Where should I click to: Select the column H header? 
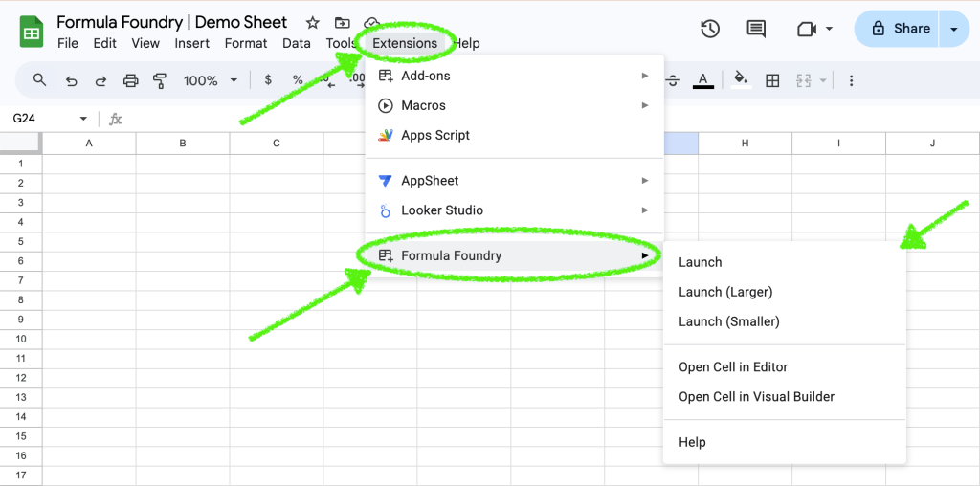745,144
